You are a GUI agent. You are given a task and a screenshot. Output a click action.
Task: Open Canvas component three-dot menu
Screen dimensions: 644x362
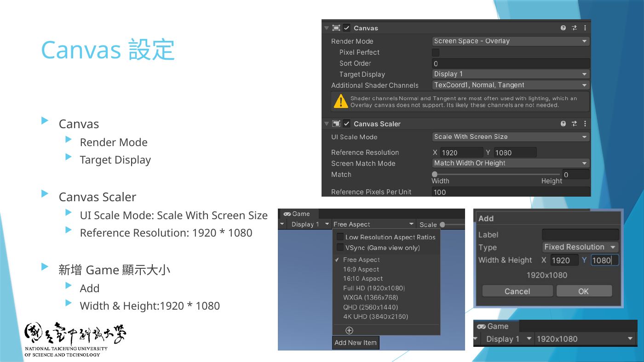[x=585, y=28]
